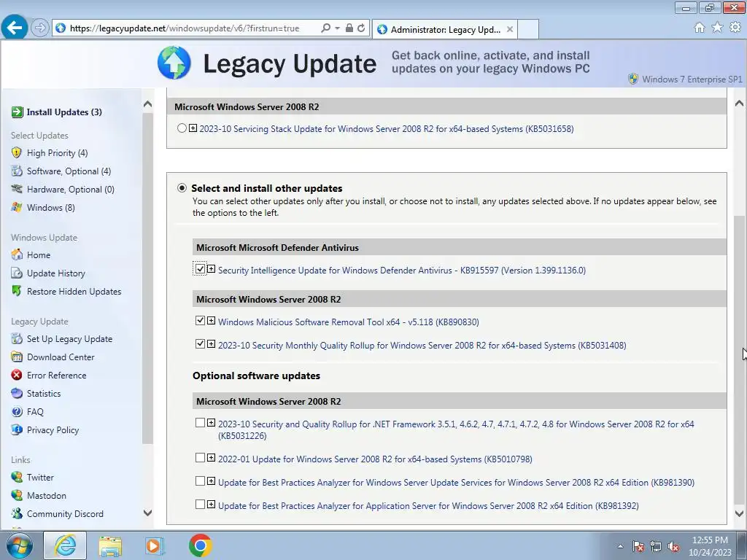Uncheck 2023-10 Security Monthly Quality Rollup checkbox
The image size is (747, 560).
[x=200, y=344]
